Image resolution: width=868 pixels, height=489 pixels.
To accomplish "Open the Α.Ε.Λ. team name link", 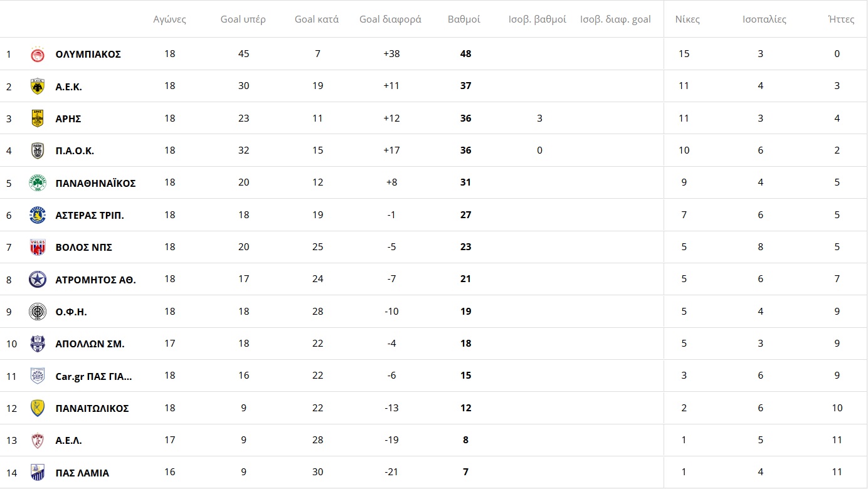I will pyautogui.click(x=69, y=440).
